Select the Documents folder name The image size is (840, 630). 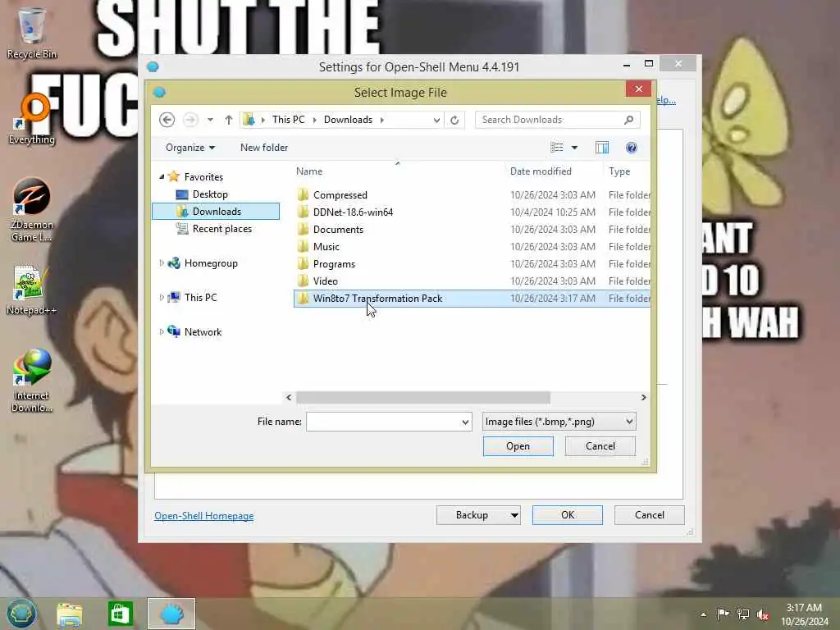click(338, 230)
